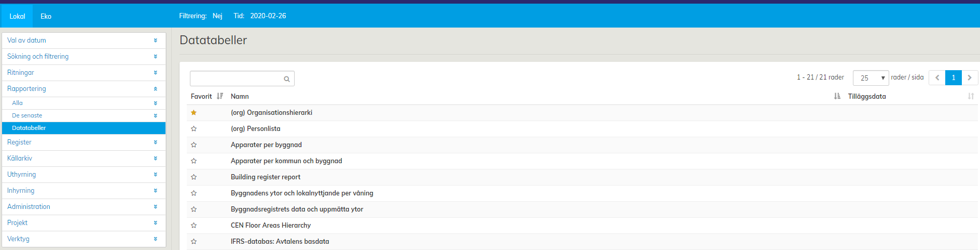The image size is (980, 250).
Task: Go to next page arrow
Action: tap(970, 77)
